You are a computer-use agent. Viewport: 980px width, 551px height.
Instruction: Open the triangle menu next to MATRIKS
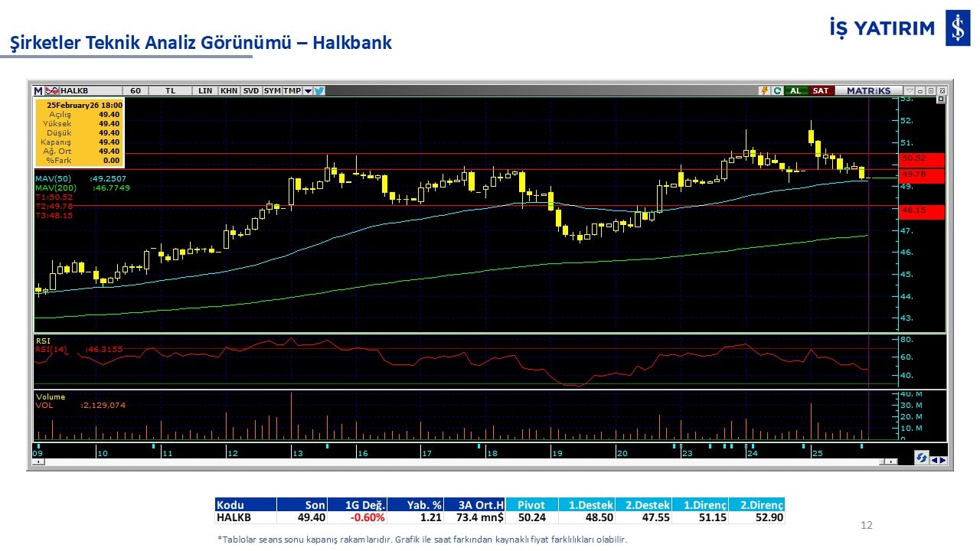(910, 90)
